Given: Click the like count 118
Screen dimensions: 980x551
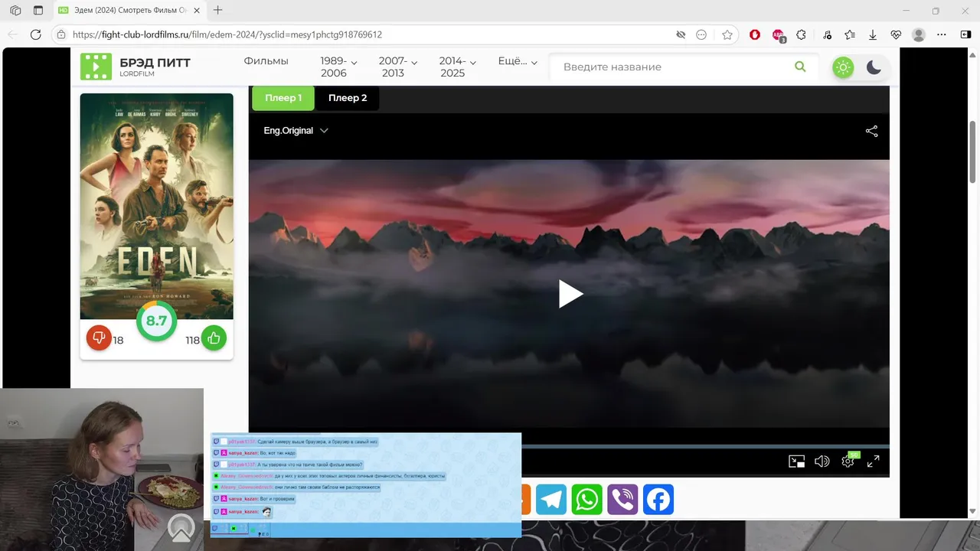Looking at the screenshot, I should (x=192, y=341).
